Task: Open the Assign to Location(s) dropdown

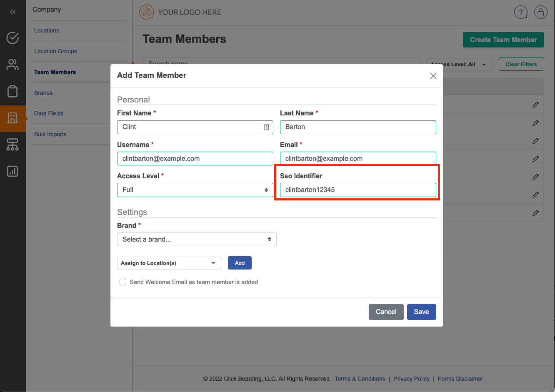Action: click(x=169, y=263)
